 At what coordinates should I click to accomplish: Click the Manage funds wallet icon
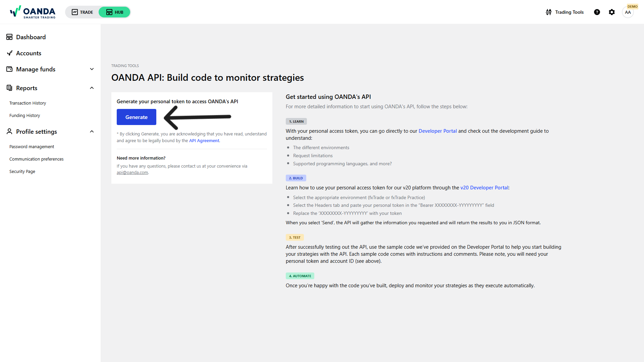[x=9, y=69]
